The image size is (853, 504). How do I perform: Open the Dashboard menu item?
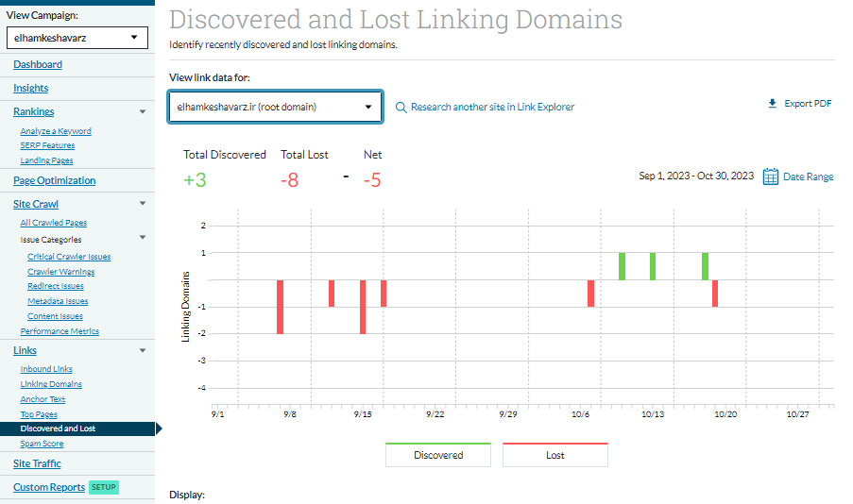[38, 64]
